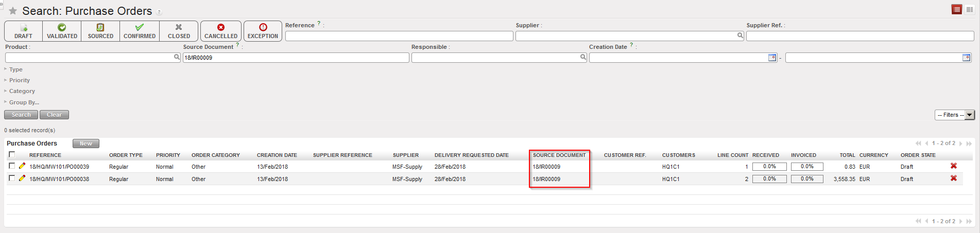Click the Supplier field search magnifier
The width and height of the screenshot is (980, 233).
[x=740, y=35]
